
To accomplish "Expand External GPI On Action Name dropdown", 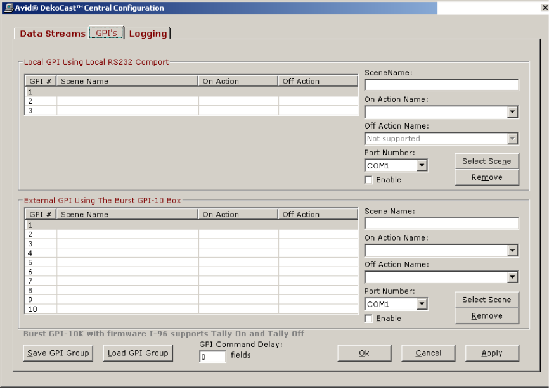I will [512, 250].
